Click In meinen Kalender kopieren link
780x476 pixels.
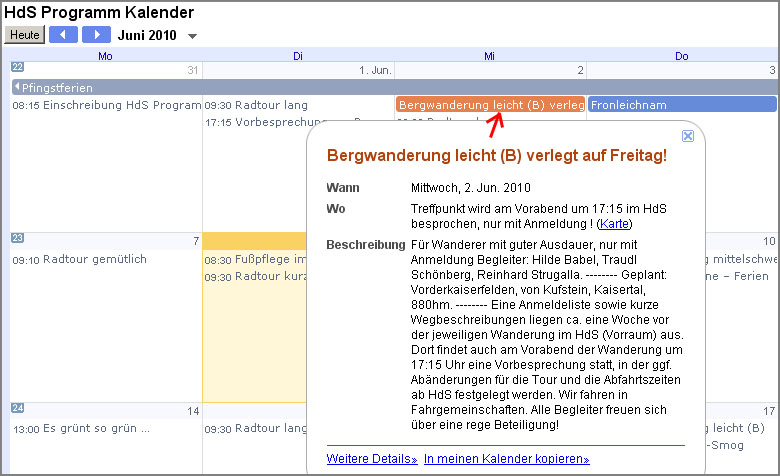(506, 459)
